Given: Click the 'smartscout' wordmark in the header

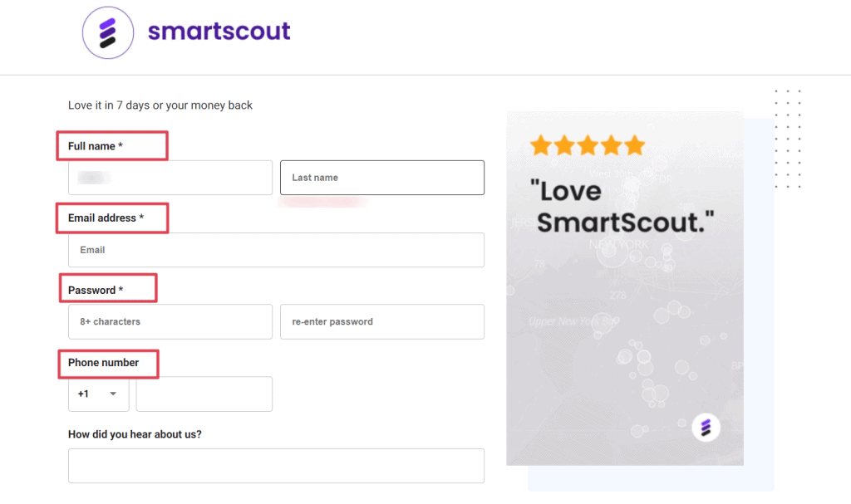Looking at the screenshot, I should (219, 32).
